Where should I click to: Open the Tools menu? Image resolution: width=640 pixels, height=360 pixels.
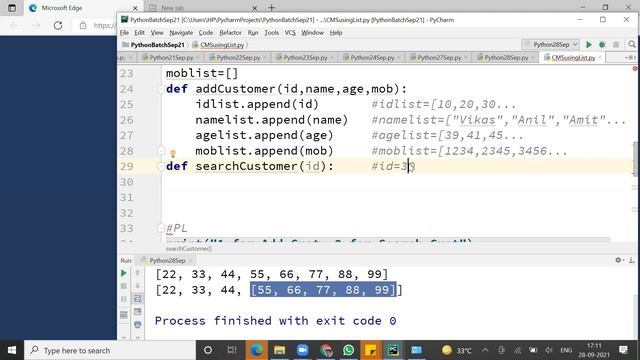[271, 33]
